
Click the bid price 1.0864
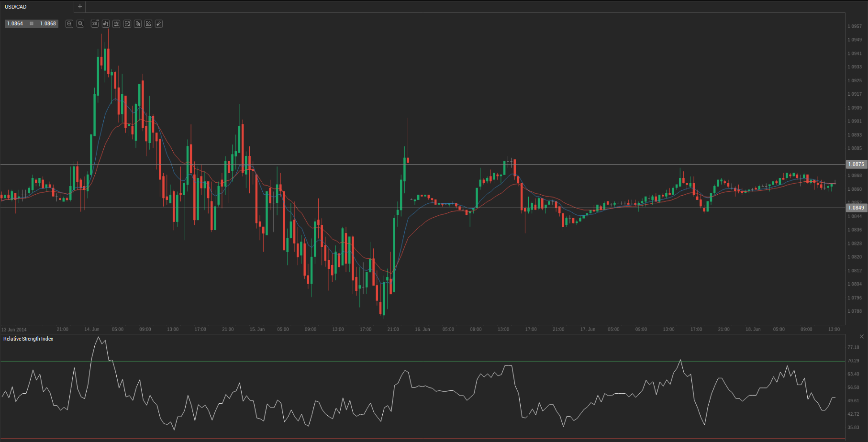tap(15, 23)
